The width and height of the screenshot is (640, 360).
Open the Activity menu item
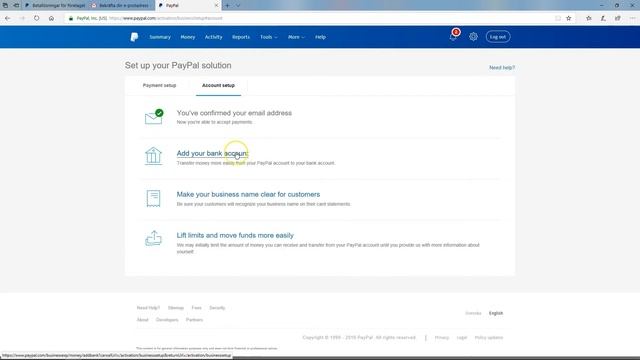click(x=213, y=37)
